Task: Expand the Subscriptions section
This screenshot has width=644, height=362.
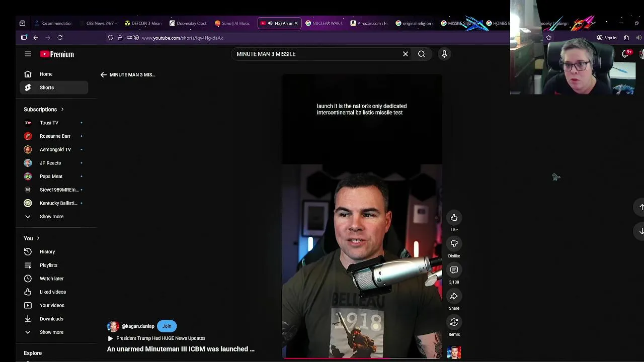Action: tap(44, 109)
